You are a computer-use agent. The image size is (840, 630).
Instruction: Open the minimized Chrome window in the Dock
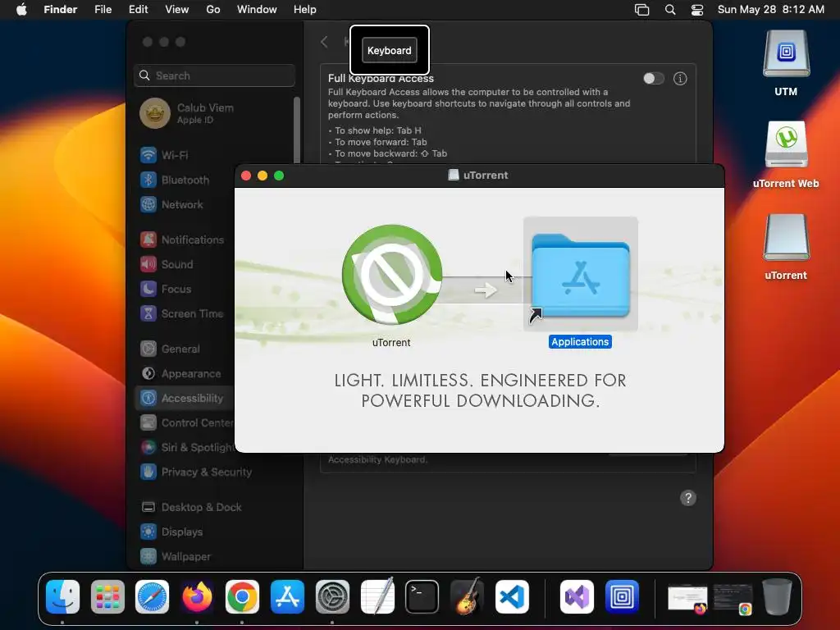tap(733, 599)
